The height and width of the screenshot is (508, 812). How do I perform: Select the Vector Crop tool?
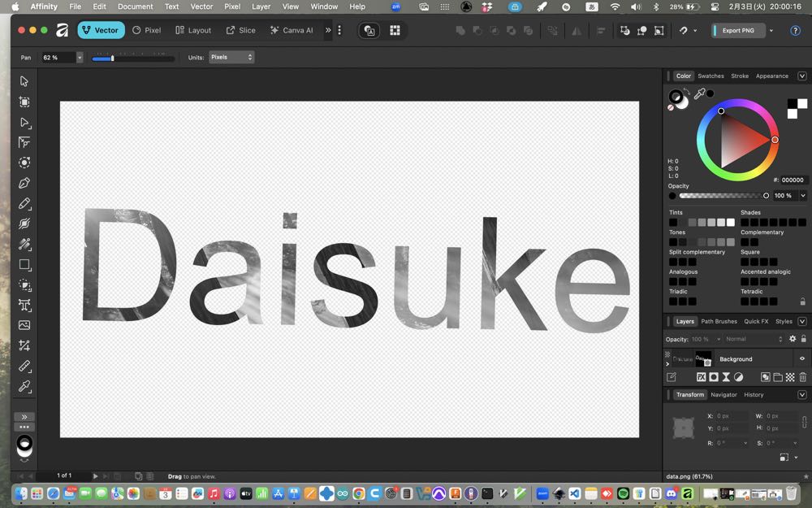[24, 345]
